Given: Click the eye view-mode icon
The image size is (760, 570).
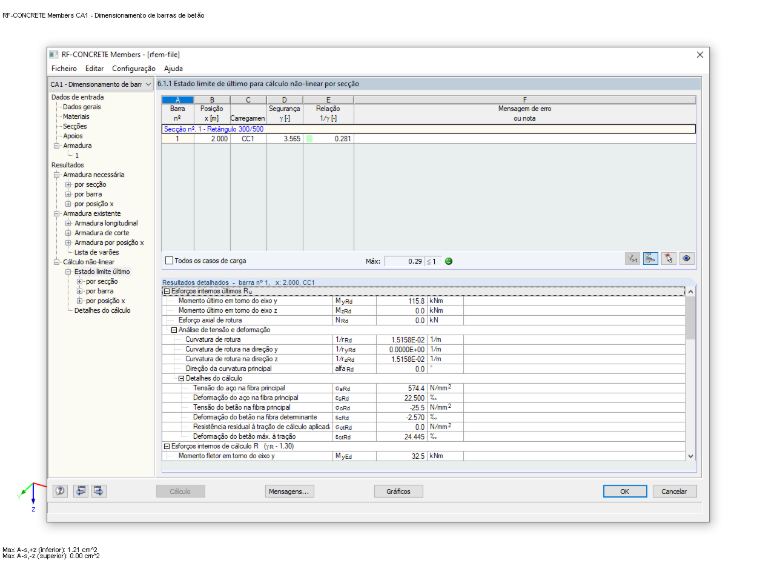Looking at the screenshot, I should pos(686,259).
